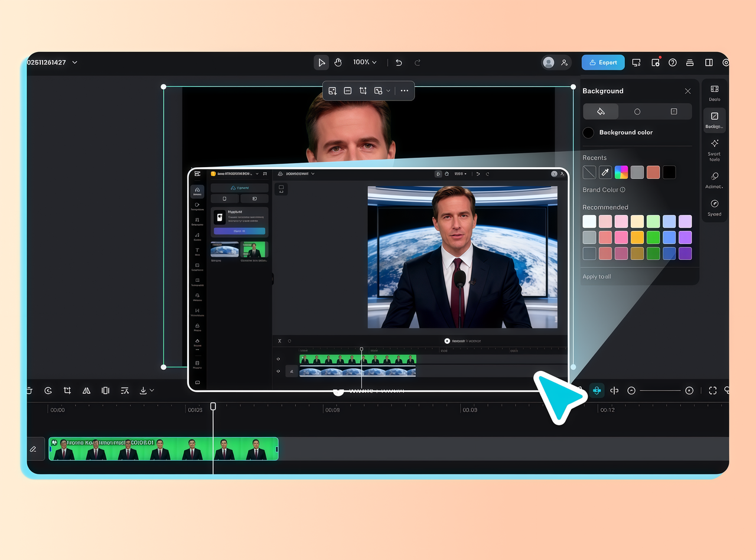Click the playhead handle on main timeline
Image resolution: width=756 pixels, height=560 pixels.
(213, 406)
